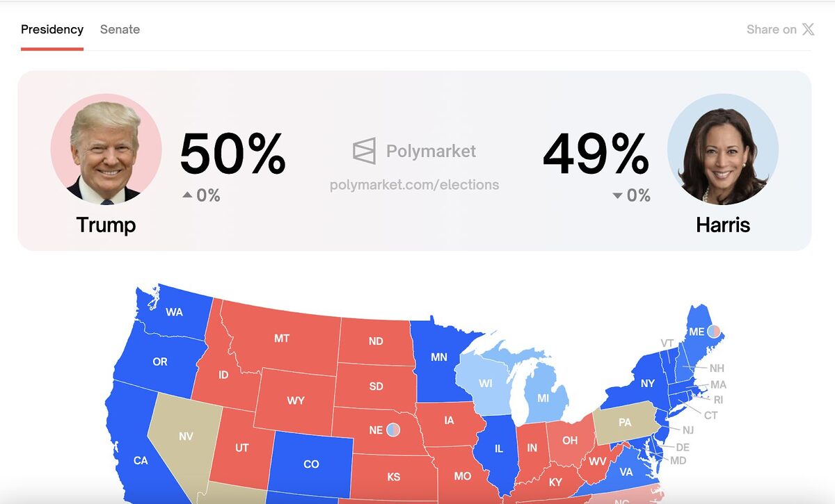Screen dimensions: 835x504
Task: Open the polymarket.com/elections link
Action: point(414,185)
